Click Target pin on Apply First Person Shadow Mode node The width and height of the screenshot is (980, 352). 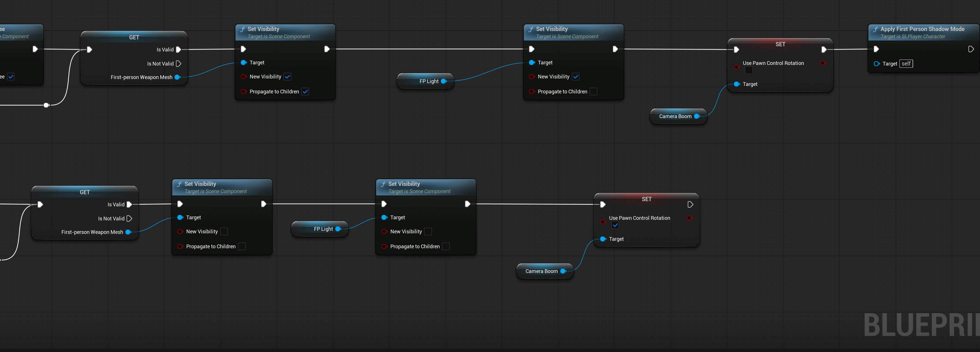tap(877, 64)
